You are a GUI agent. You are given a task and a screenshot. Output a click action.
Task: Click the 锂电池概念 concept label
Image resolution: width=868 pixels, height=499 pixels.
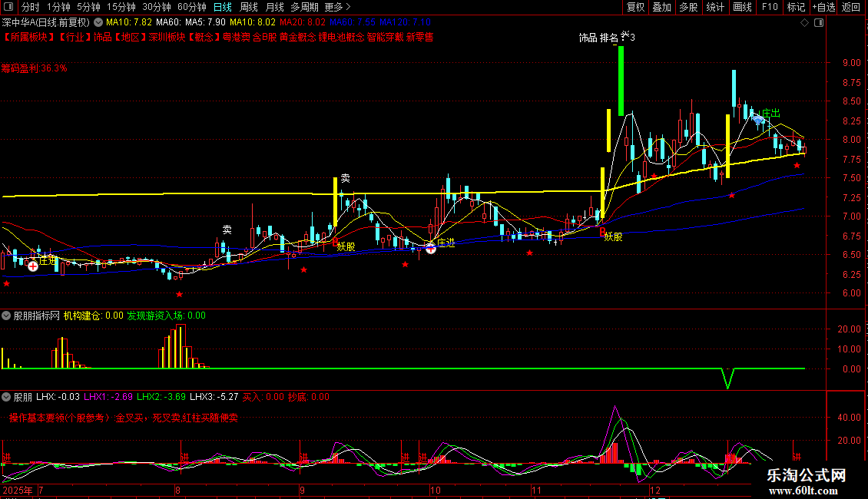(341, 37)
